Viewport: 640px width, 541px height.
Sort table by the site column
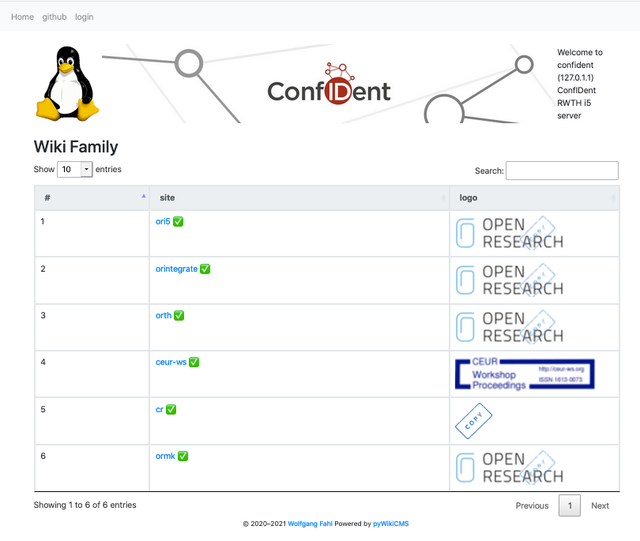[299, 198]
